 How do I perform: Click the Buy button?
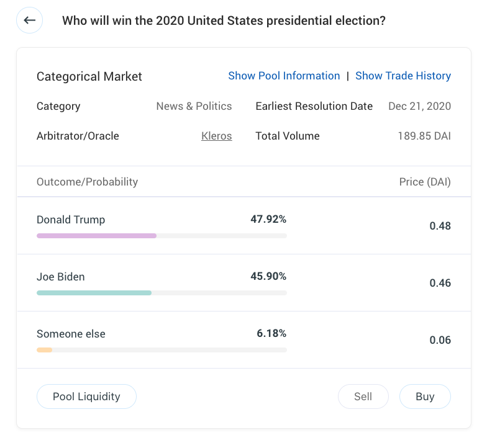[425, 396]
